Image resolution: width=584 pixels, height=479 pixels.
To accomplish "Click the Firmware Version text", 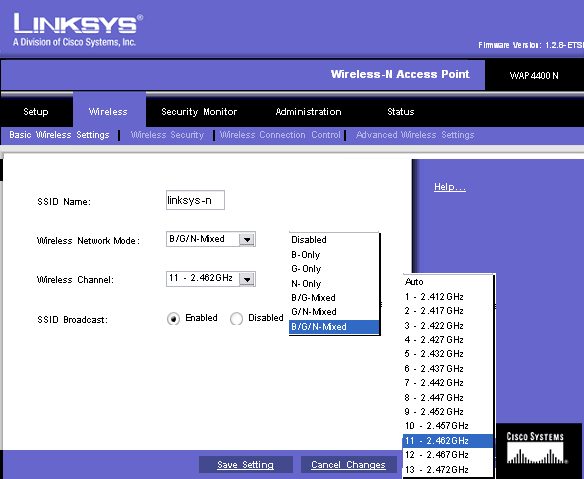I will point(531,45).
